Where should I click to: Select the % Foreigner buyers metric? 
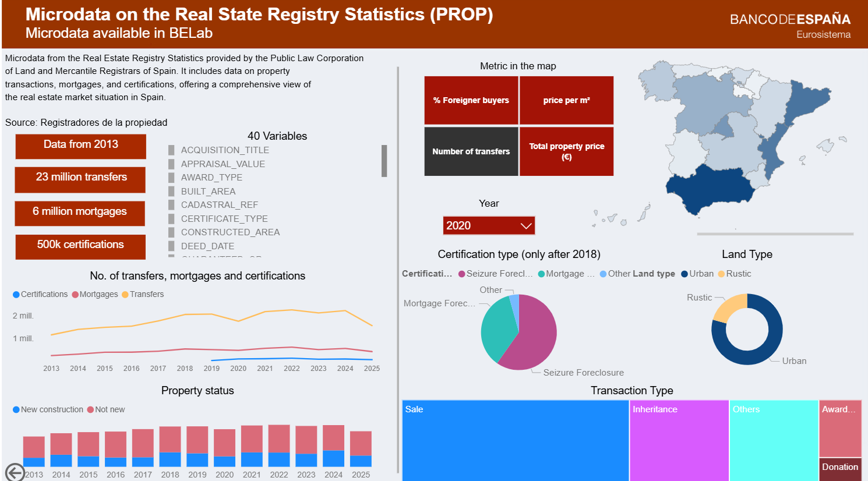(471, 100)
